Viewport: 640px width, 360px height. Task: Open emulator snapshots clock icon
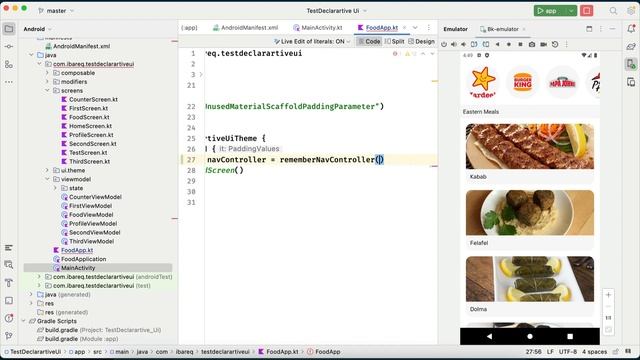pos(555,44)
